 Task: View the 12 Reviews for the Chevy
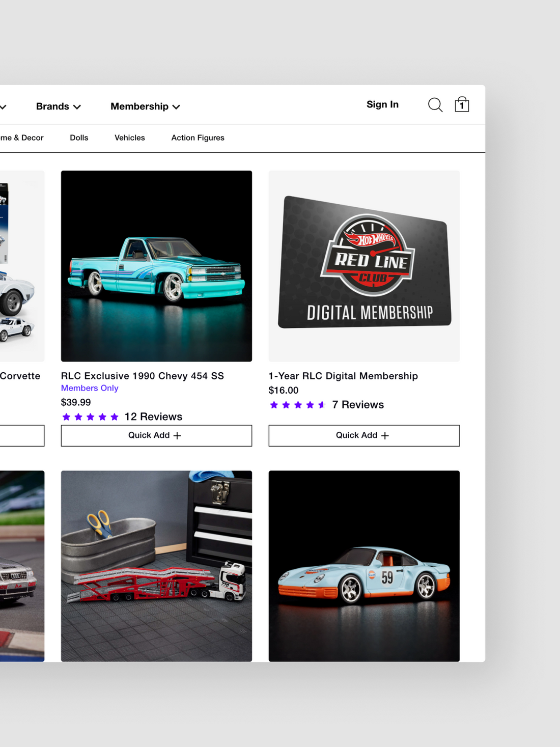click(153, 417)
